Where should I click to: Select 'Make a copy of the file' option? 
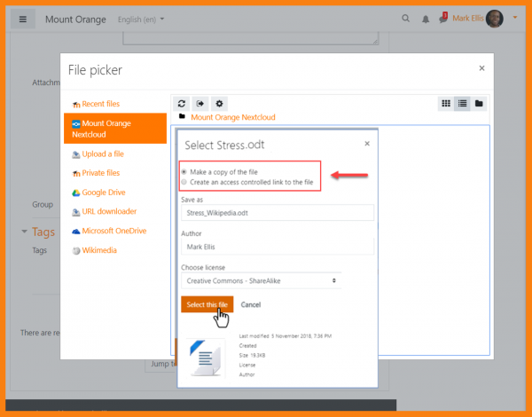pyautogui.click(x=184, y=171)
